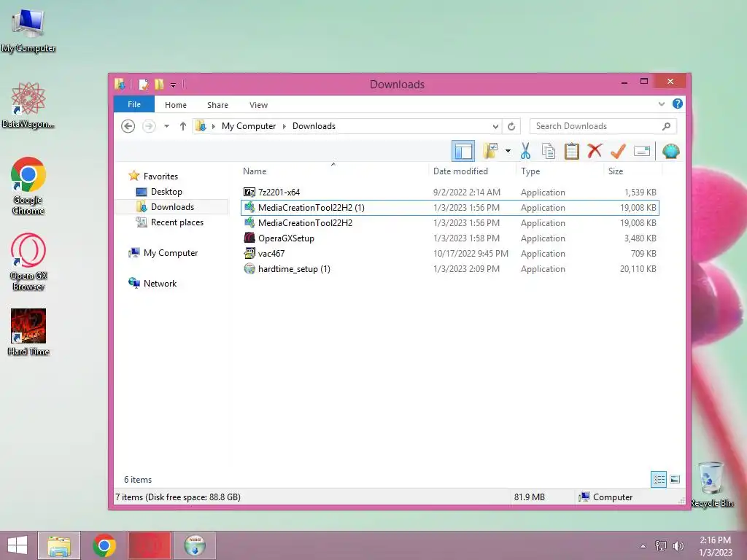Click the Classic Shell seashell icon

click(x=671, y=152)
